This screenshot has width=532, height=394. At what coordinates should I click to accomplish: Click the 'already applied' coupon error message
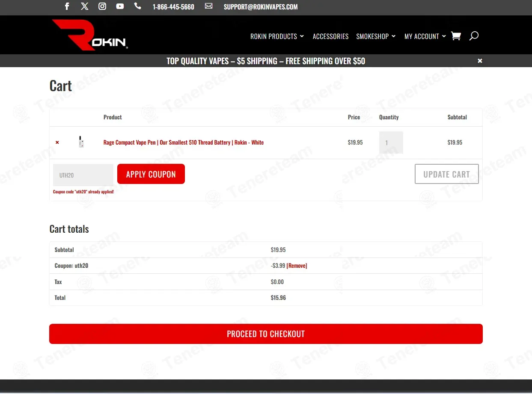[83, 192]
